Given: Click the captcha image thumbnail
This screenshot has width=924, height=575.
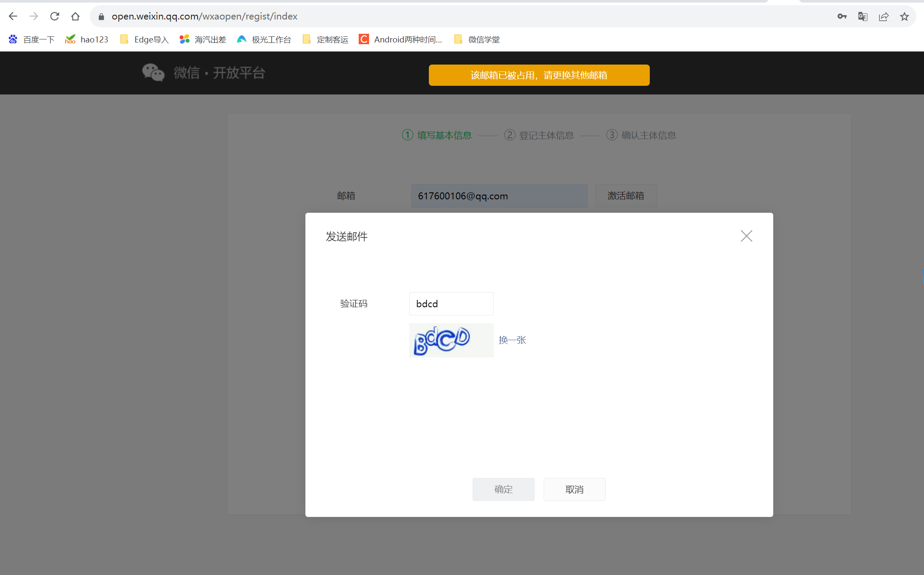Looking at the screenshot, I should tap(451, 340).
